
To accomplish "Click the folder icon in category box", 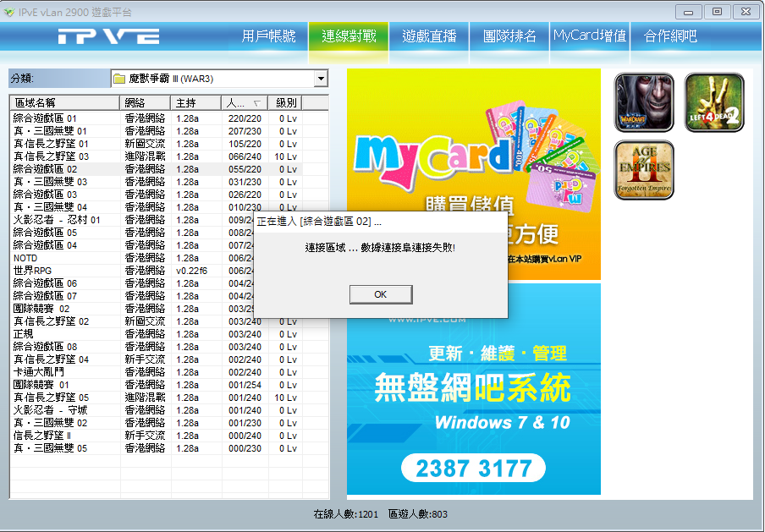I will click(119, 79).
